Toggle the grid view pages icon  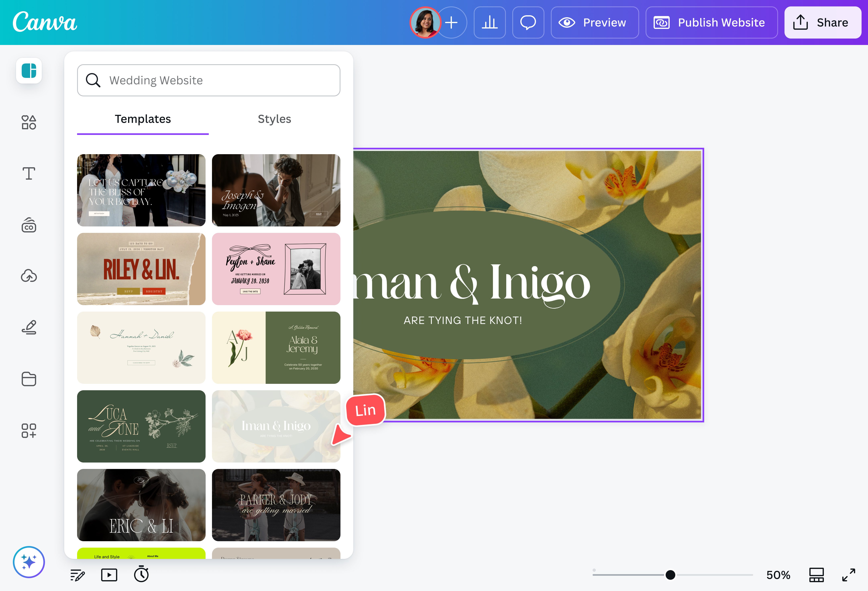[816, 575]
